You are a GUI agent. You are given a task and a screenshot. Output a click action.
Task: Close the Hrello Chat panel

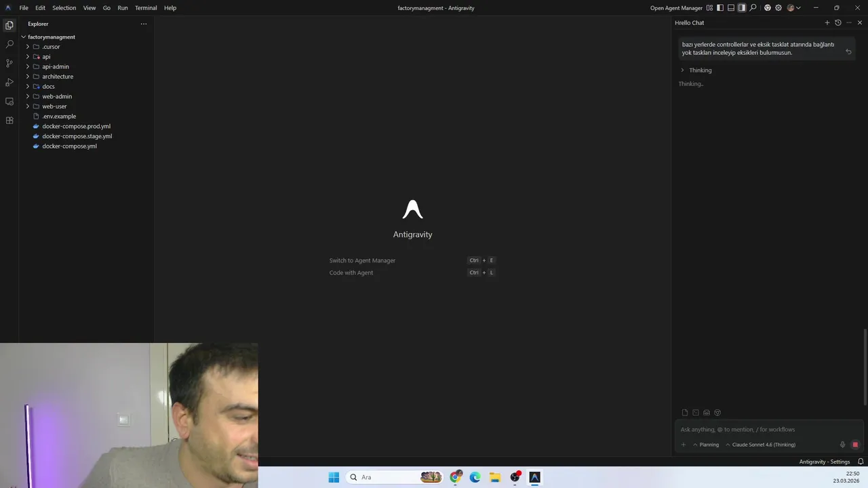click(x=860, y=22)
